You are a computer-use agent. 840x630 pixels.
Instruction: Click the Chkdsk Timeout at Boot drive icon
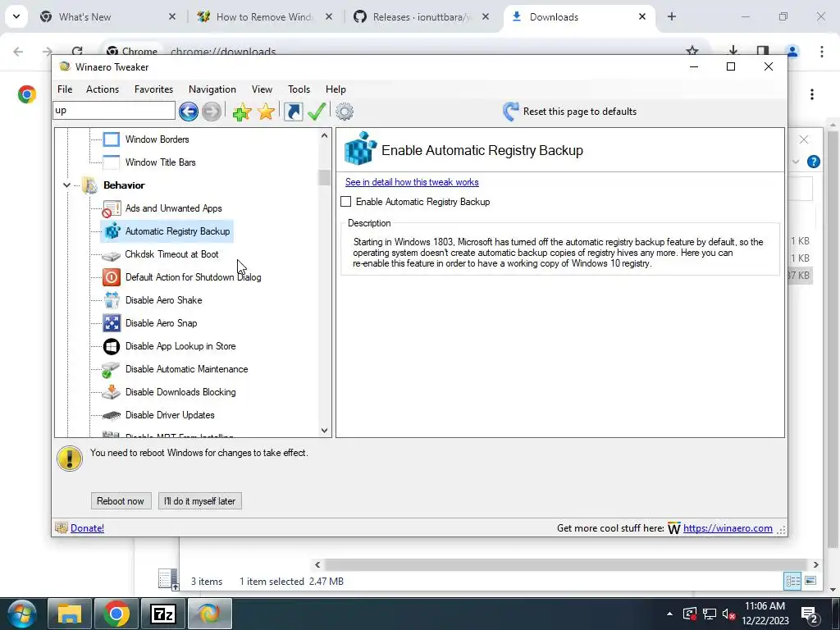pos(112,255)
